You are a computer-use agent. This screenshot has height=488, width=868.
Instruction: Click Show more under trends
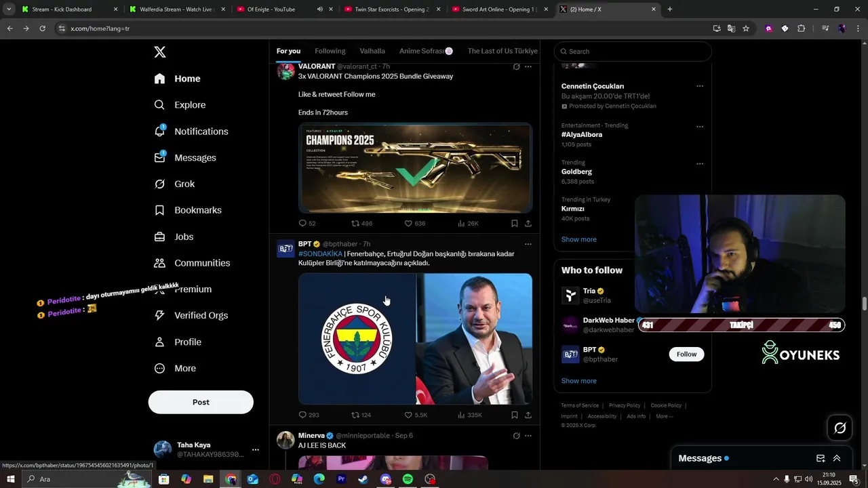tap(579, 239)
